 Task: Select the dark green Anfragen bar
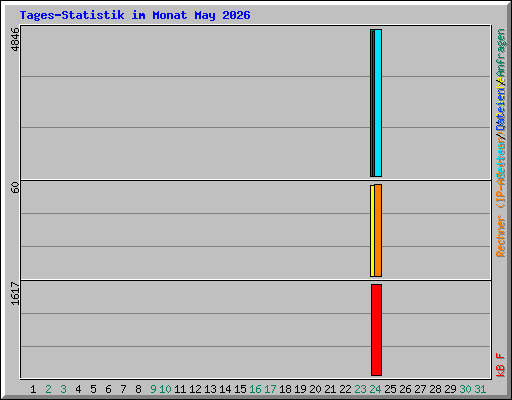click(x=372, y=103)
